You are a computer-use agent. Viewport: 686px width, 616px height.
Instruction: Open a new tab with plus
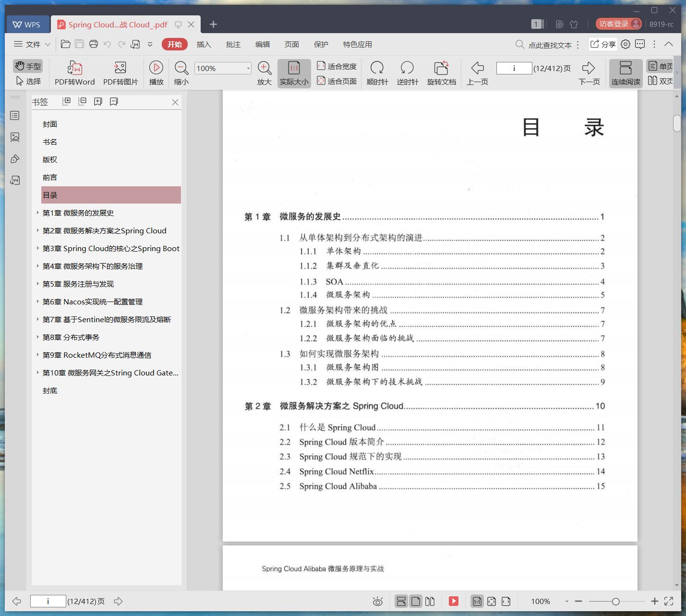coord(213,24)
